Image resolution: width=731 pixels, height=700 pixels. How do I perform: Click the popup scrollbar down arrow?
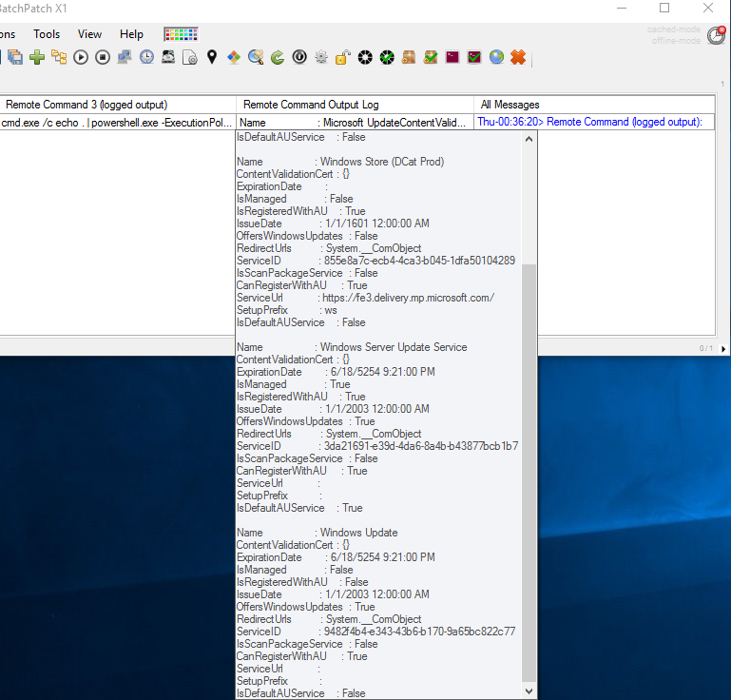pyautogui.click(x=529, y=691)
